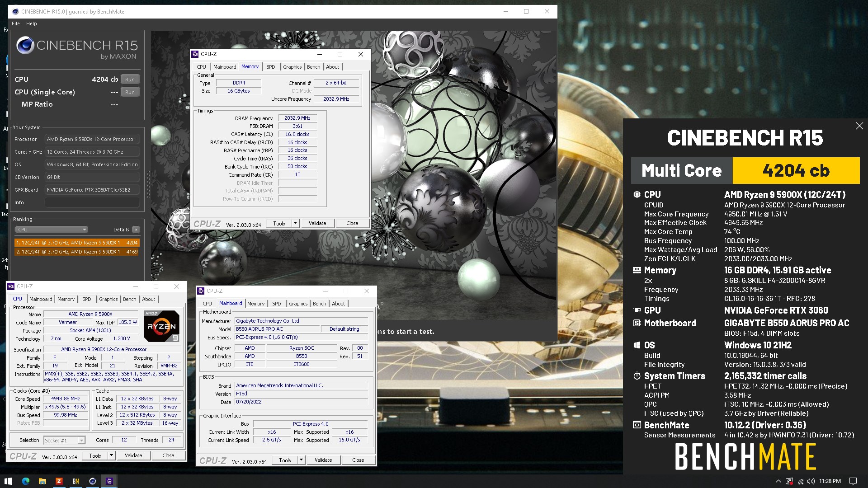Expand ranking Details arrow button
Screen dimensions: 868x488
136,230
